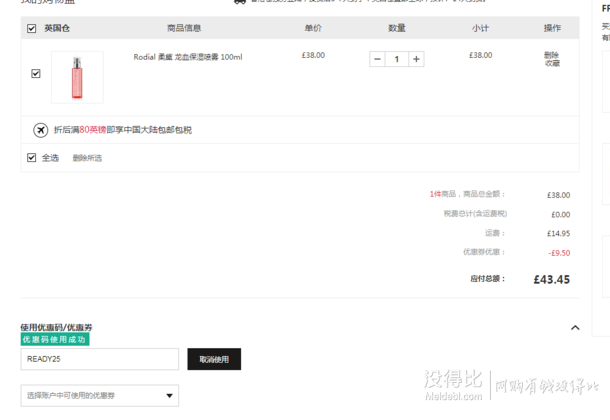The height and width of the screenshot is (420, 610).
Task: Open the account coupons dropdown
Action: click(100, 396)
